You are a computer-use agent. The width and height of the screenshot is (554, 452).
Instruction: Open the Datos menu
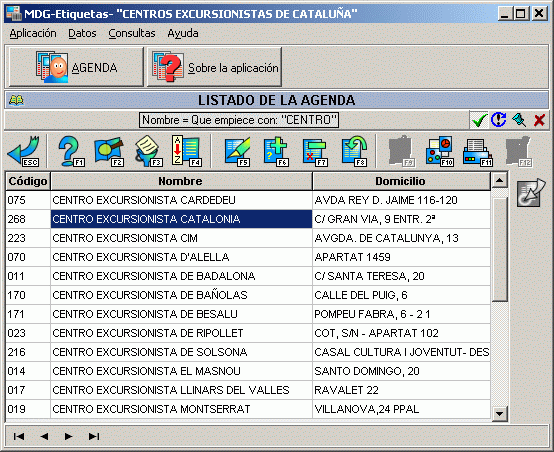[x=82, y=33]
